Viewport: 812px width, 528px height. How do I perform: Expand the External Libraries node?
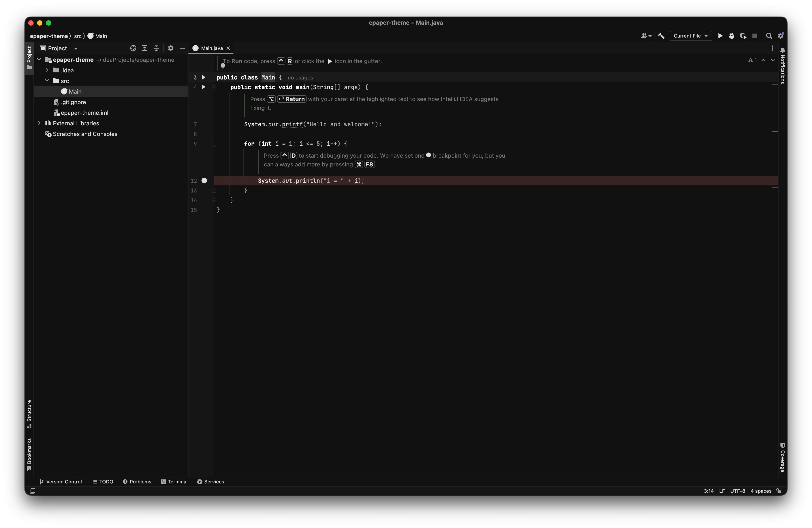click(39, 123)
